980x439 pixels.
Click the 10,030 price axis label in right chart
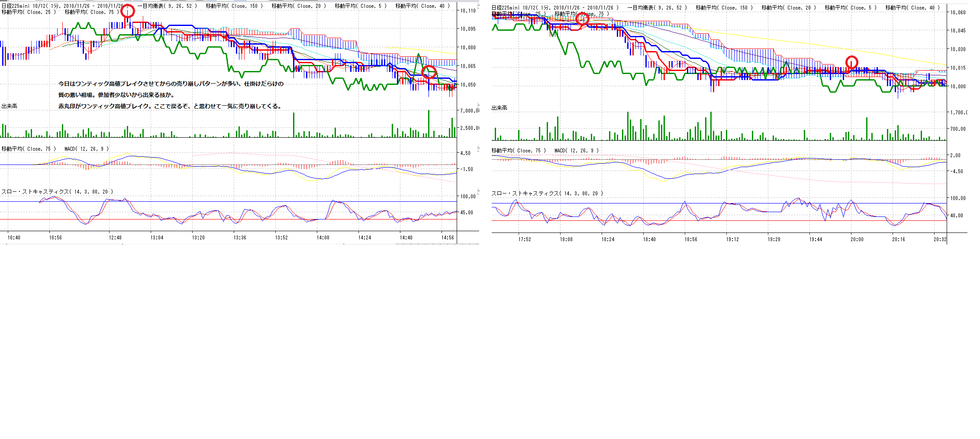(x=957, y=49)
